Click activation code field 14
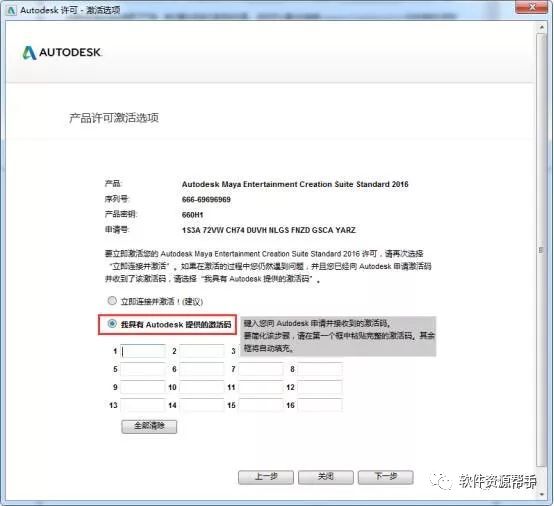The height and width of the screenshot is (506, 554). [202, 405]
